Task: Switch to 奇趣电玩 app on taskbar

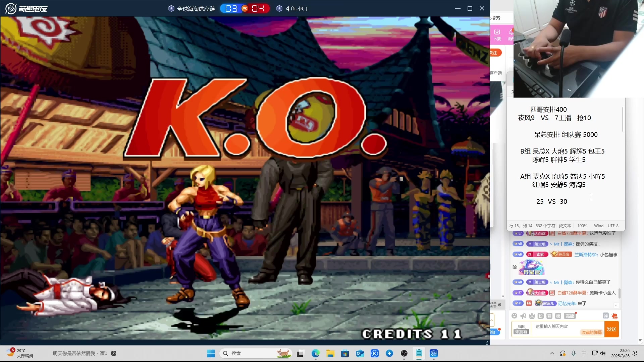Action: [x=434, y=353]
